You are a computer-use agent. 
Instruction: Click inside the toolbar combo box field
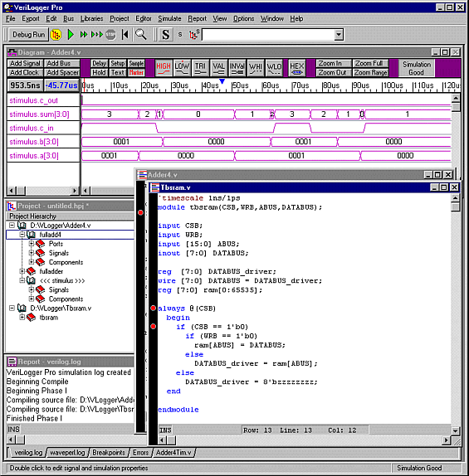268,35
